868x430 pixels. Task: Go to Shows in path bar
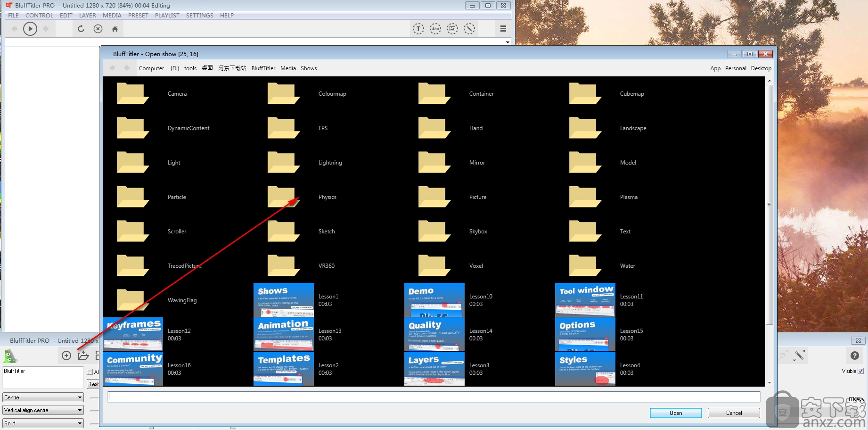pyautogui.click(x=309, y=68)
